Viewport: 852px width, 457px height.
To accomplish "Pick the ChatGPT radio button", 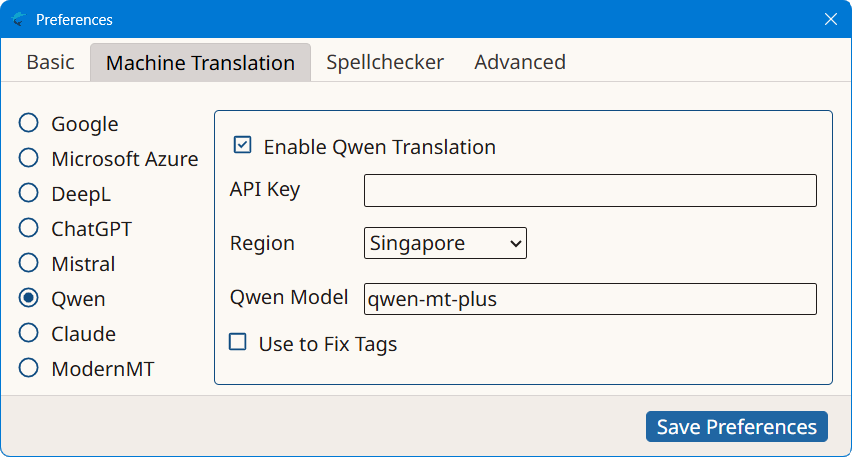I will (30, 228).
